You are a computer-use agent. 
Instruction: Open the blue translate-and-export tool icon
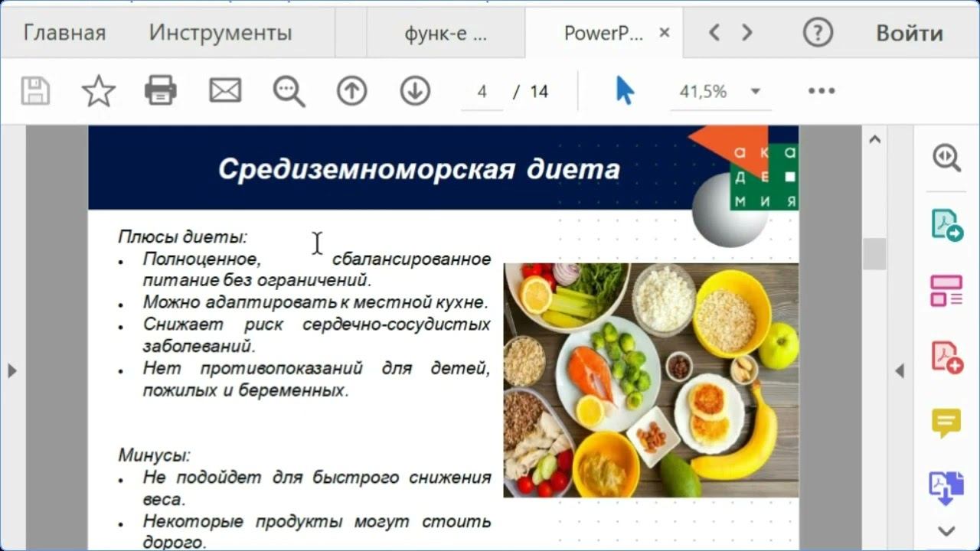click(947, 487)
